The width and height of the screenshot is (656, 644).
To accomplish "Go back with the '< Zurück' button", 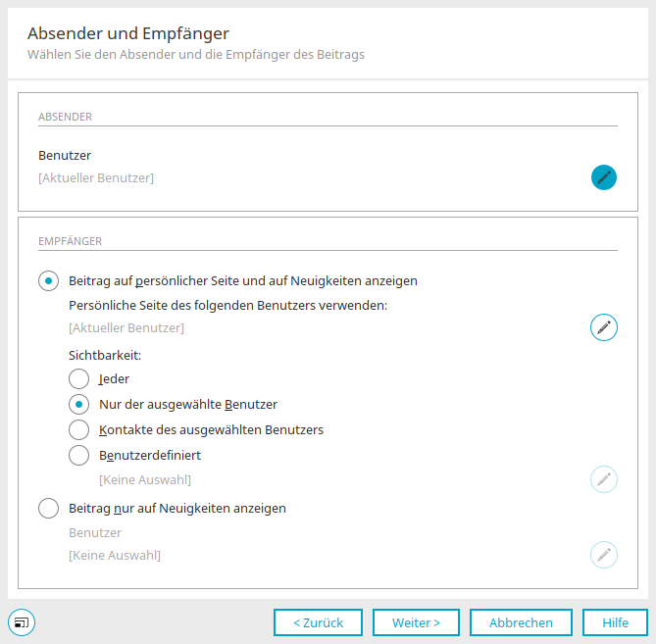I will 318,622.
